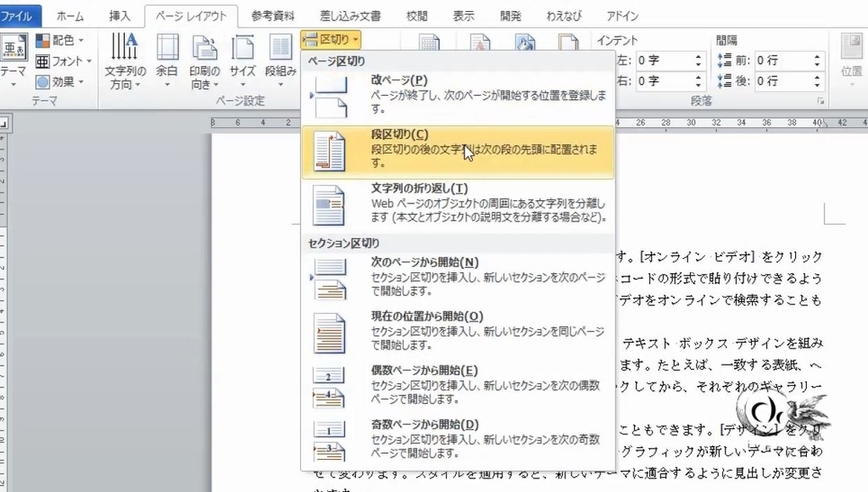868x492 pixels.
Task: Click the vertical ruler
Action: tap(3, 310)
